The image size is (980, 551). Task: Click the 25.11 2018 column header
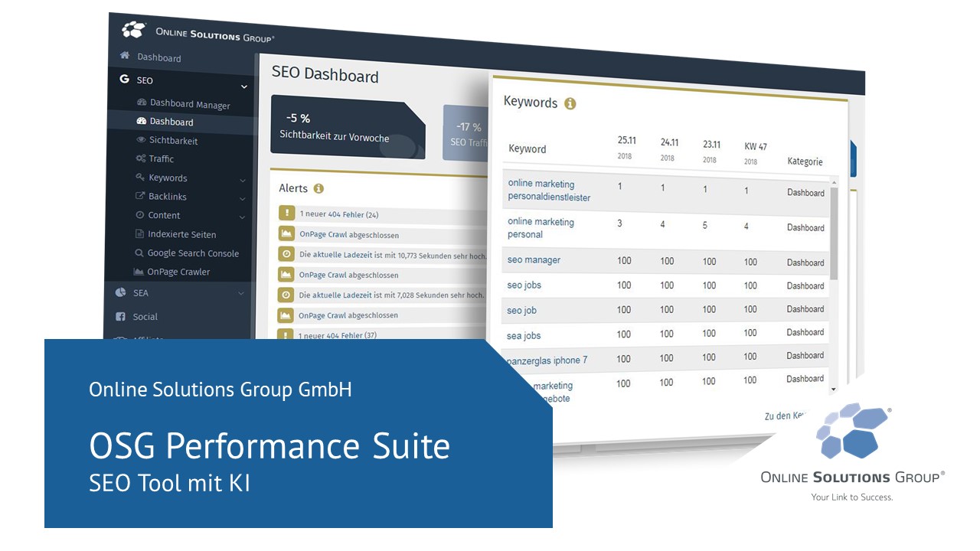pos(627,147)
